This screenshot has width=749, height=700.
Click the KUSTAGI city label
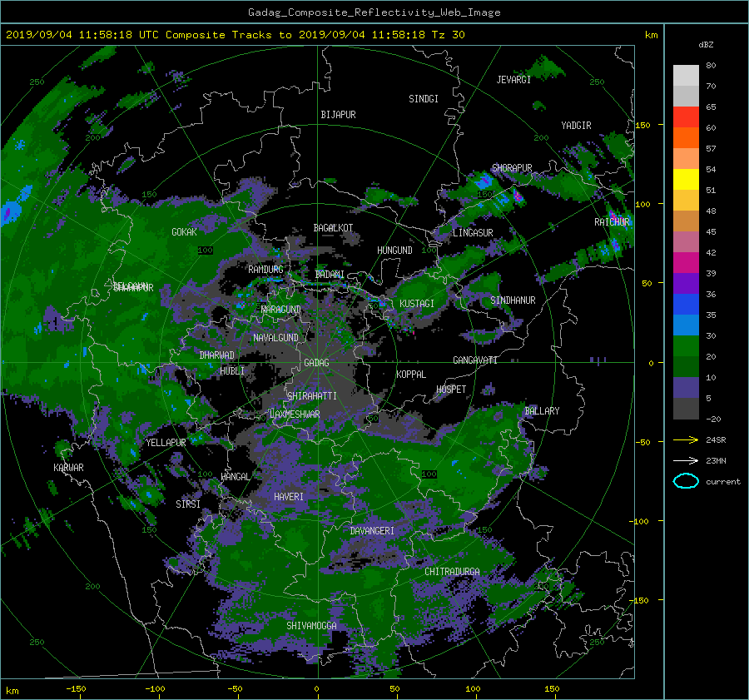pyautogui.click(x=417, y=304)
